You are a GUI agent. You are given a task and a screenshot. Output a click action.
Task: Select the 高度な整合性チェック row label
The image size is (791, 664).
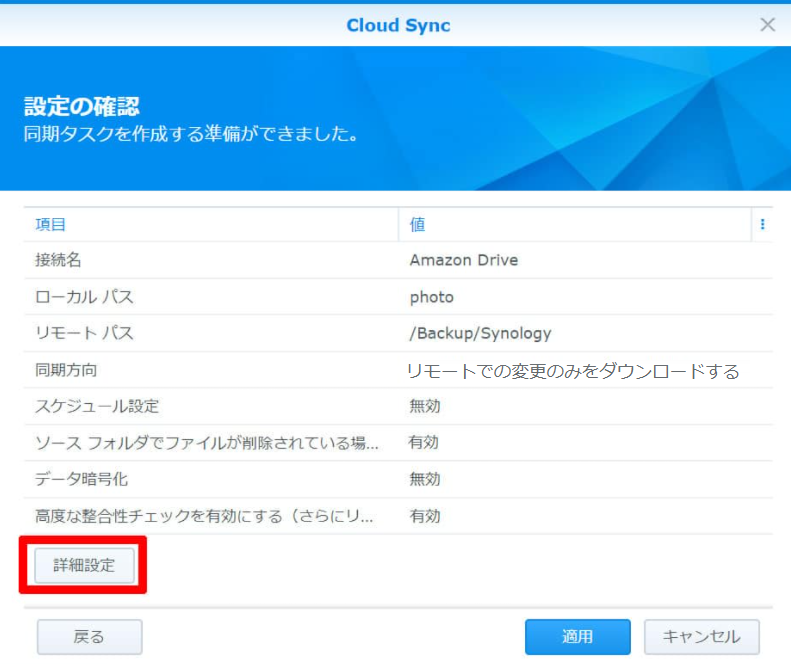(205, 516)
